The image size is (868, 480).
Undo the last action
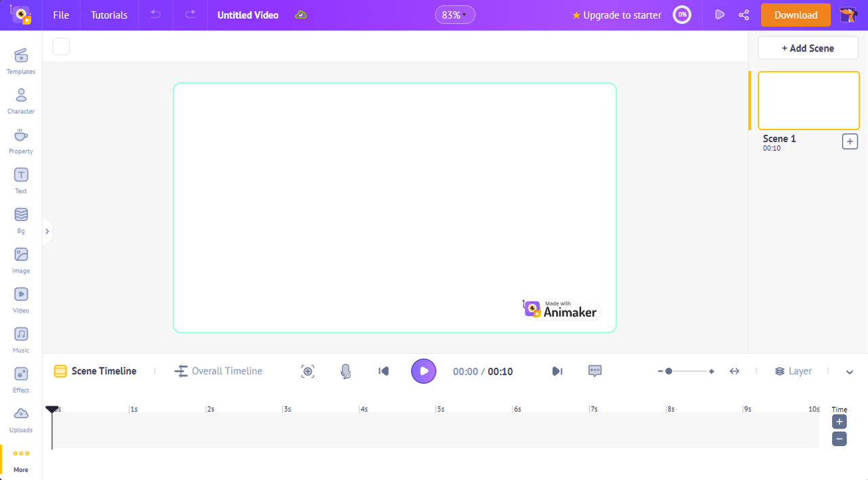155,15
